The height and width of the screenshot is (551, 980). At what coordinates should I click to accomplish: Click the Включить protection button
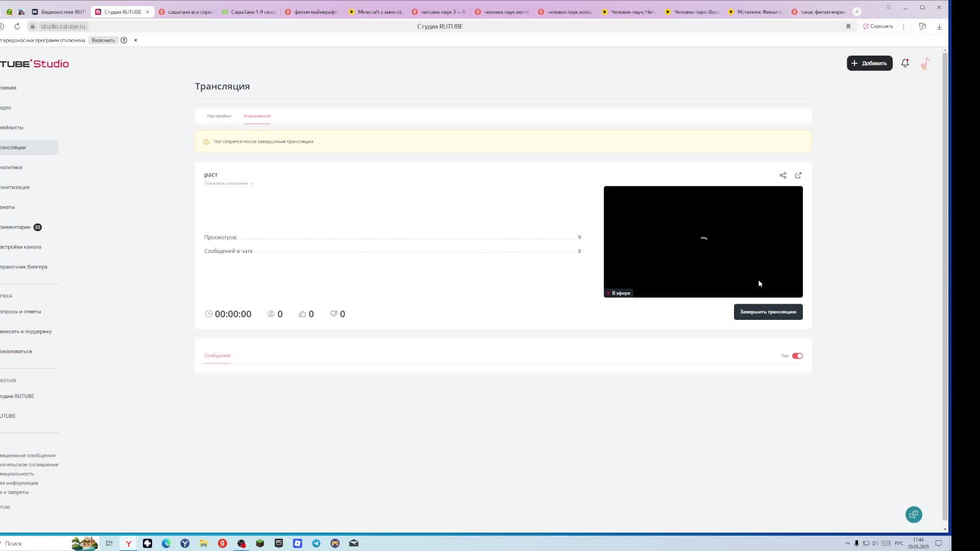pyautogui.click(x=103, y=40)
